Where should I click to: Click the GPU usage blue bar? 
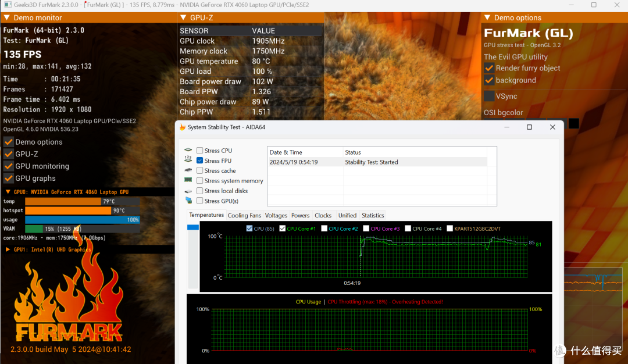point(82,219)
